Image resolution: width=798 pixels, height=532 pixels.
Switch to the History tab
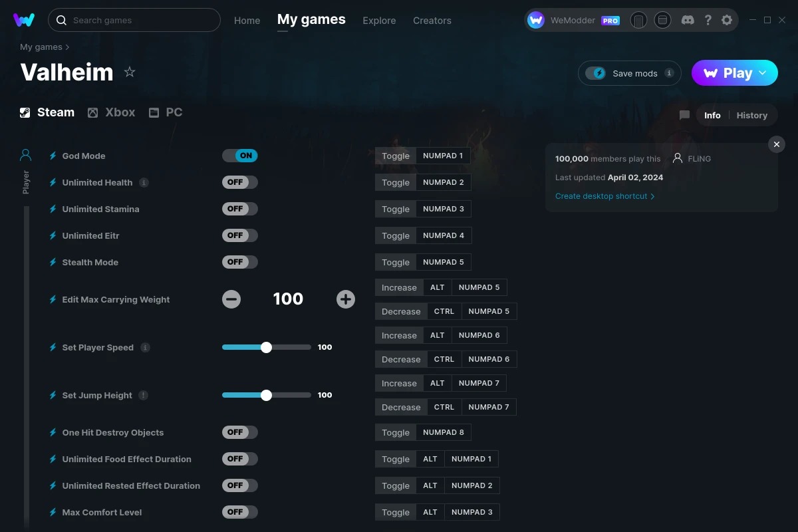[x=752, y=115]
